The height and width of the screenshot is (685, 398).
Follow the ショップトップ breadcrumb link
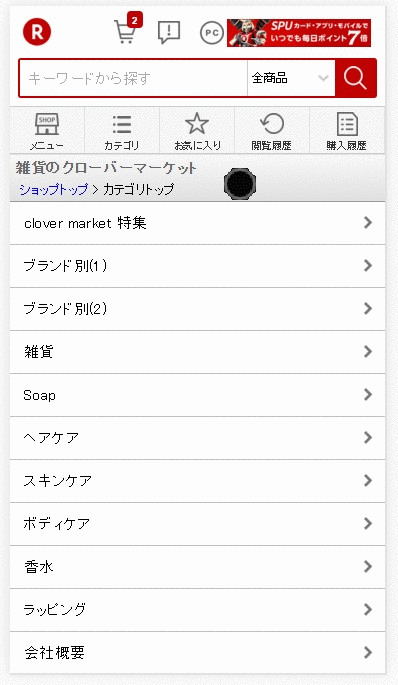(53, 189)
